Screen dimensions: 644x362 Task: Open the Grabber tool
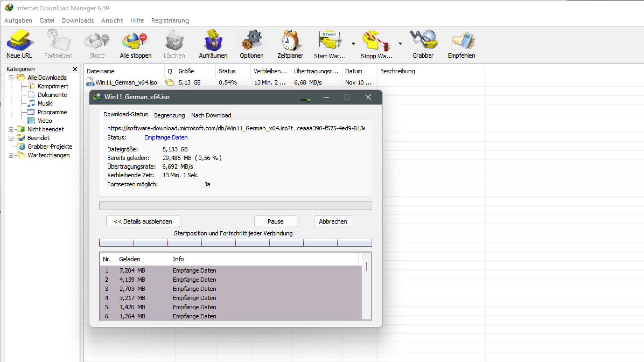pyautogui.click(x=423, y=44)
